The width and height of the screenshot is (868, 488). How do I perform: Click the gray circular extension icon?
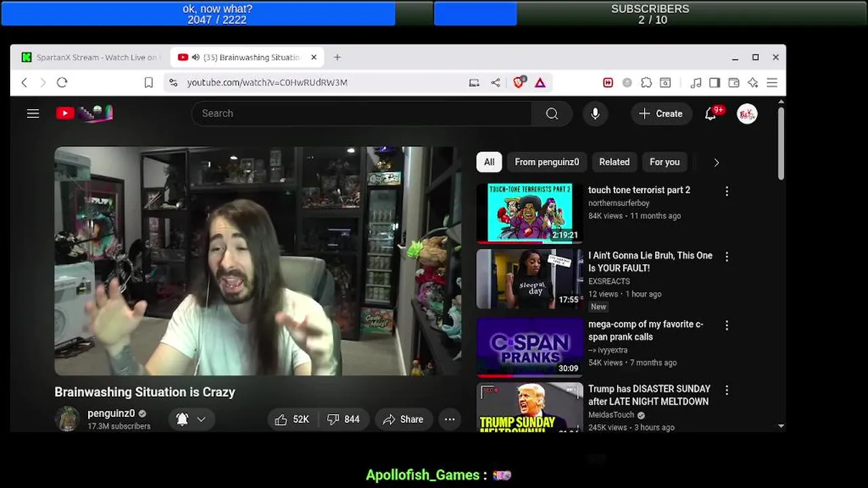point(627,83)
